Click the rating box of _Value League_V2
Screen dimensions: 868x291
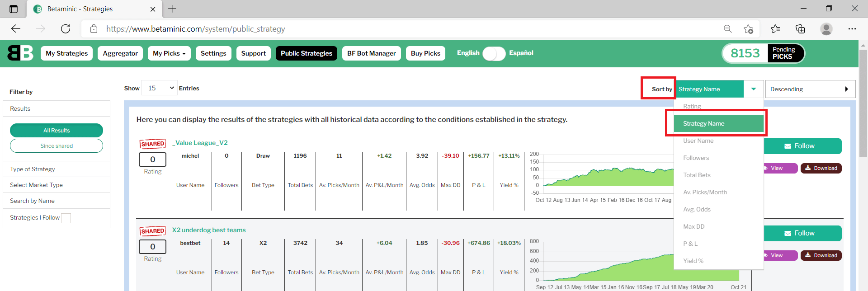(x=153, y=160)
